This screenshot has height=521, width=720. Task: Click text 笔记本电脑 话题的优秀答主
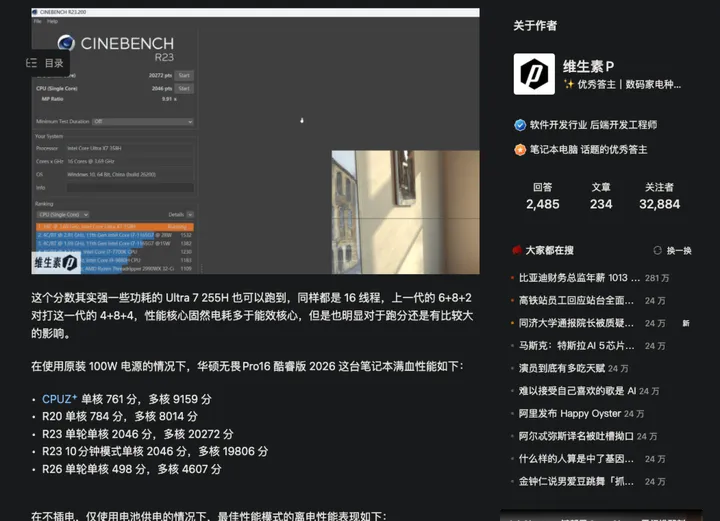[588, 150]
